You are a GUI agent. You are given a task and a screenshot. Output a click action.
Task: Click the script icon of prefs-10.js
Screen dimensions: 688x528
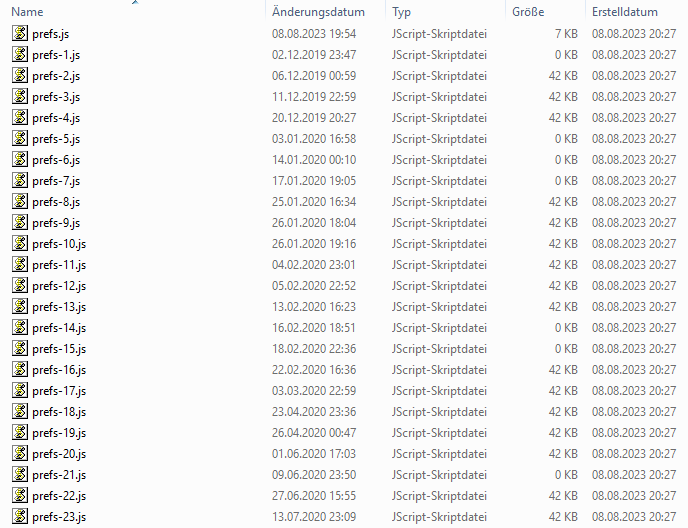(20, 243)
